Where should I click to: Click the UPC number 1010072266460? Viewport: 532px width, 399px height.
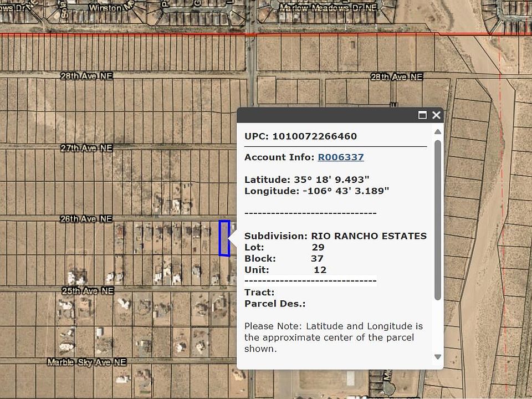(314, 136)
